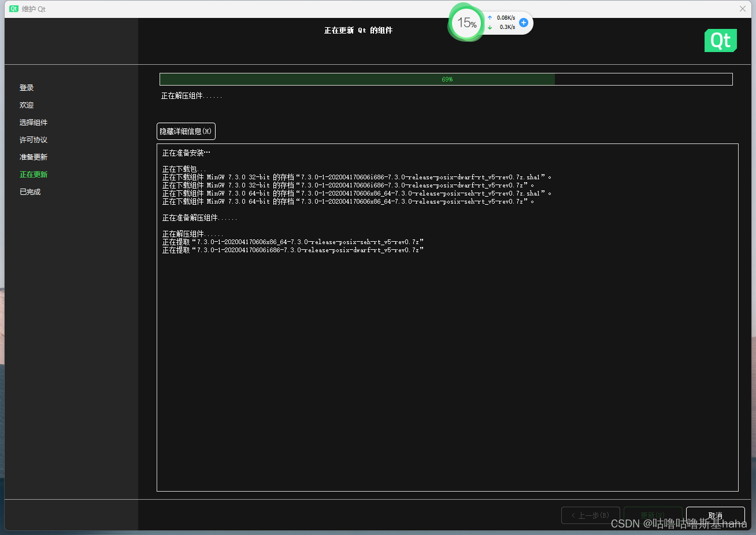756x535 pixels.
Task: Click the 取消 cancel button
Action: click(x=714, y=515)
